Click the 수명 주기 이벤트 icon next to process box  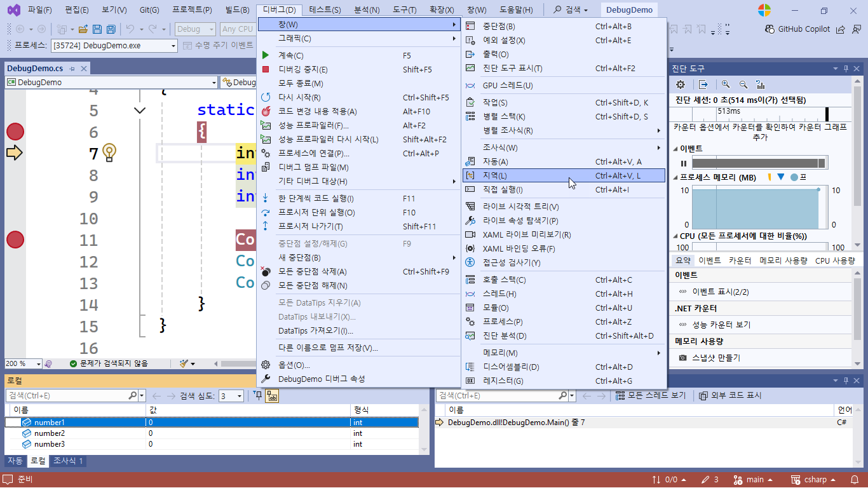(x=188, y=45)
